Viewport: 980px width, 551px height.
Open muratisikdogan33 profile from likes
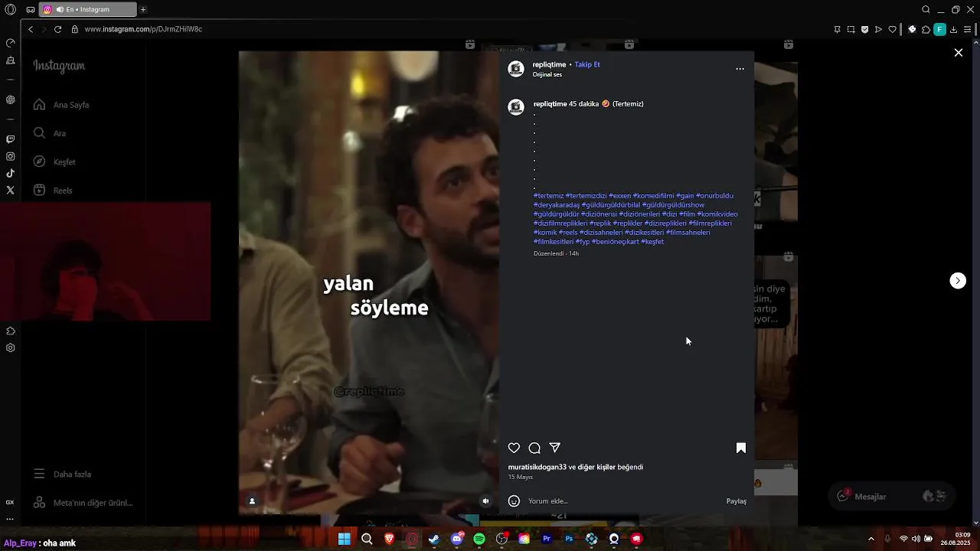(537, 467)
